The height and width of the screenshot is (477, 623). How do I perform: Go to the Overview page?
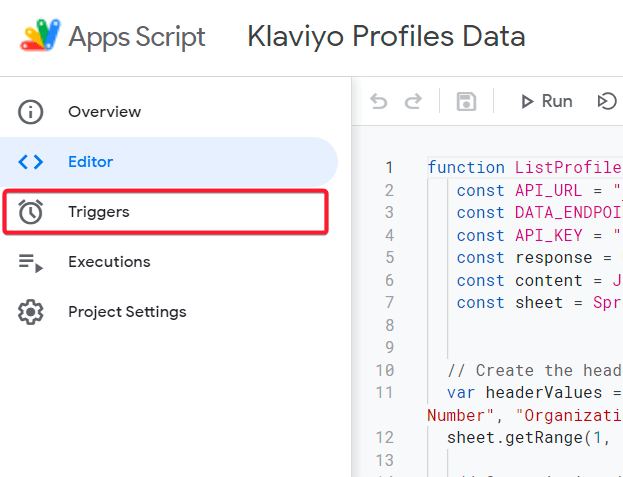tap(104, 112)
